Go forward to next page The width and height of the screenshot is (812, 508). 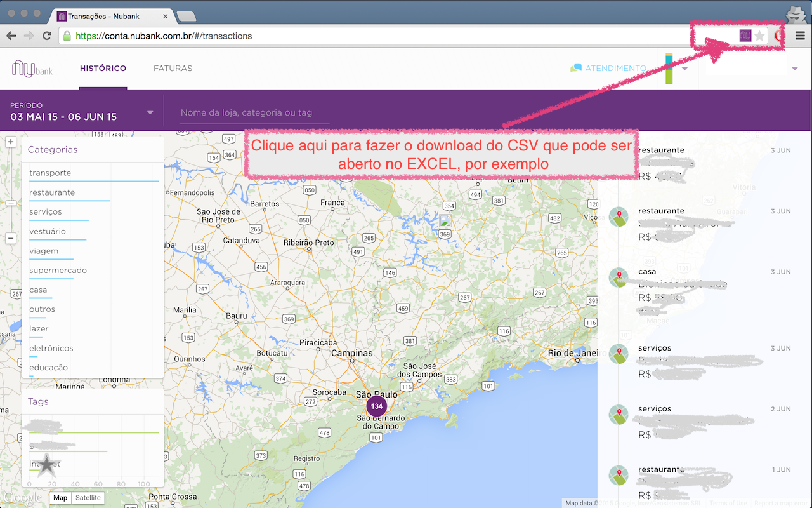[29, 36]
